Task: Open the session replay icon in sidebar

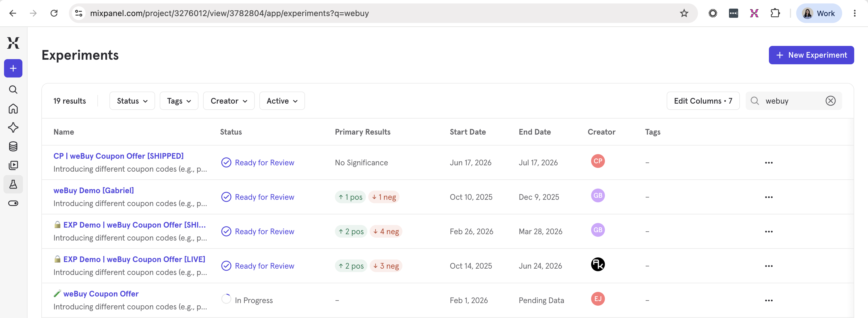Action: click(x=13, y=165)
